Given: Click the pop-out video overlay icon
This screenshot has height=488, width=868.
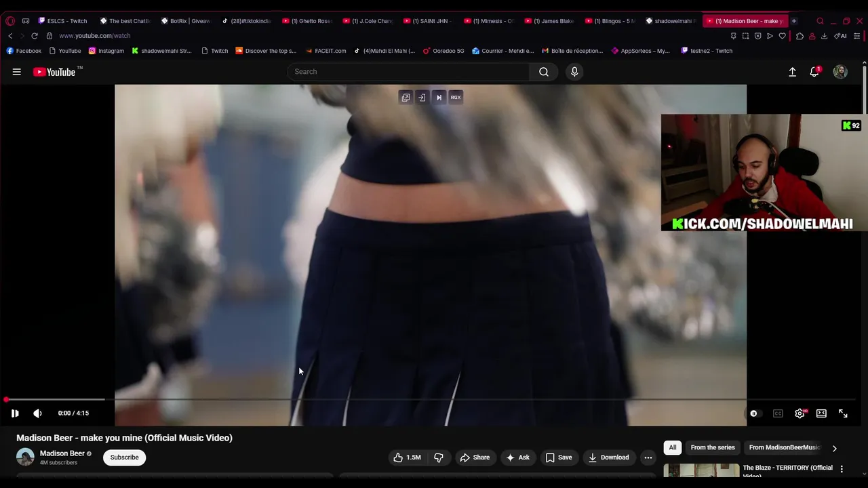Looking at the screenshot, I should 406,98.
